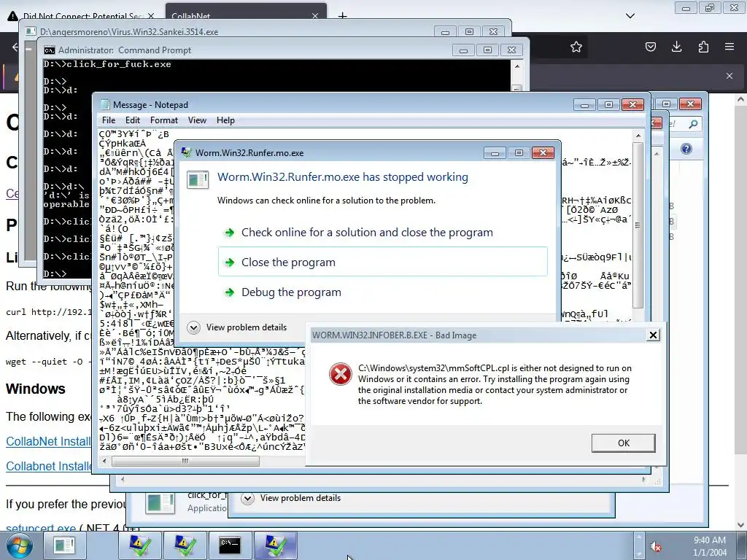This screenshot has height=560, width=747.
Task: Close the Message - Notepad window
Action: (632, 105)
